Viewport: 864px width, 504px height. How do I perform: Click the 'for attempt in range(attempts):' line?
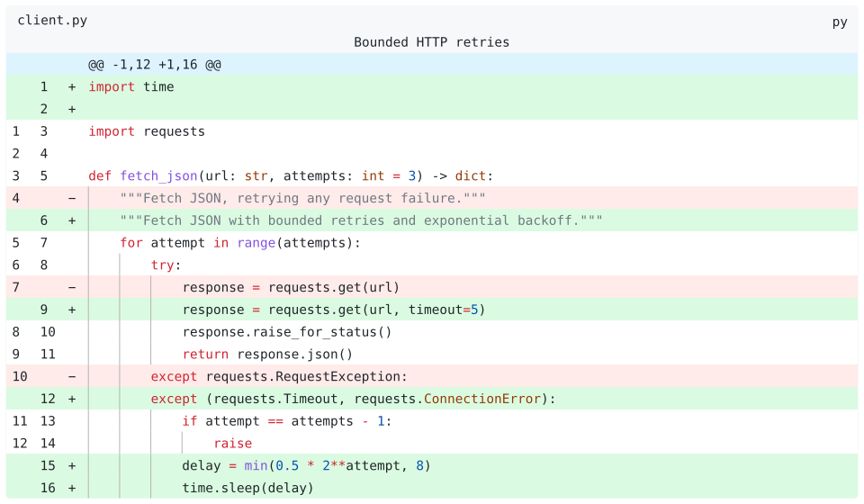pyautogui.click(x=432, y=242)
